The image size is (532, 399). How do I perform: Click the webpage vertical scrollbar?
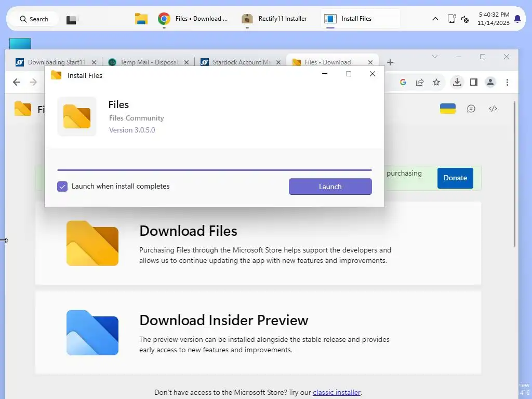[x=515, y=174]
